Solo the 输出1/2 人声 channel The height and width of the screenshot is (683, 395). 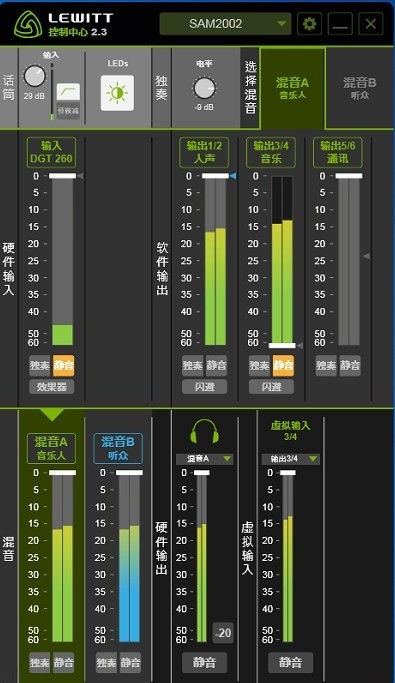coord(192,365)
